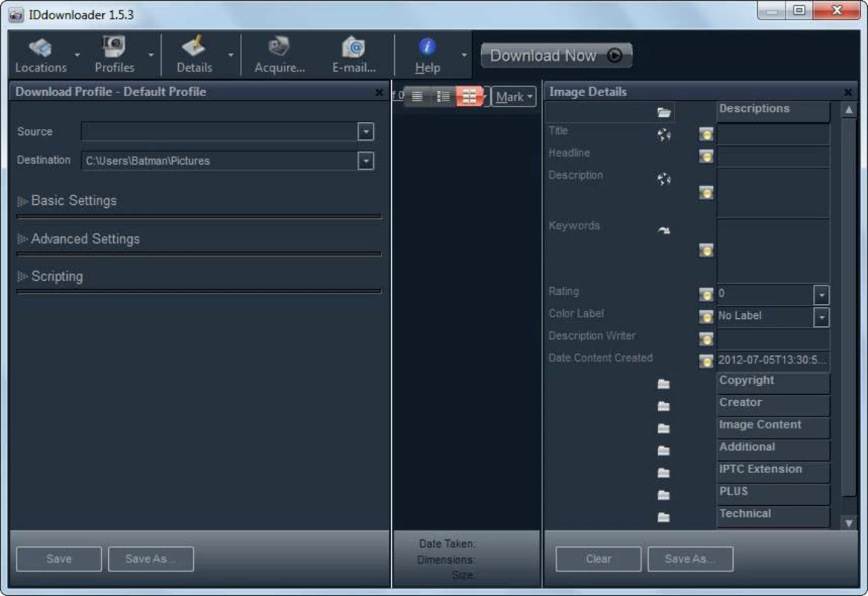Open the Help info icon
The height and width of the screenshot is (596, 868).
click(x=427, y=46)
